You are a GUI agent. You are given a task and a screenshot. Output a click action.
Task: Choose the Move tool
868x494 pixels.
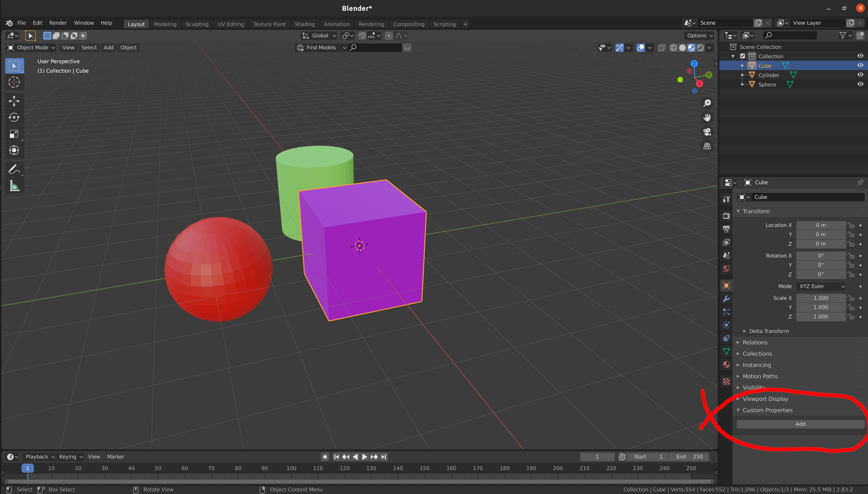14,101
